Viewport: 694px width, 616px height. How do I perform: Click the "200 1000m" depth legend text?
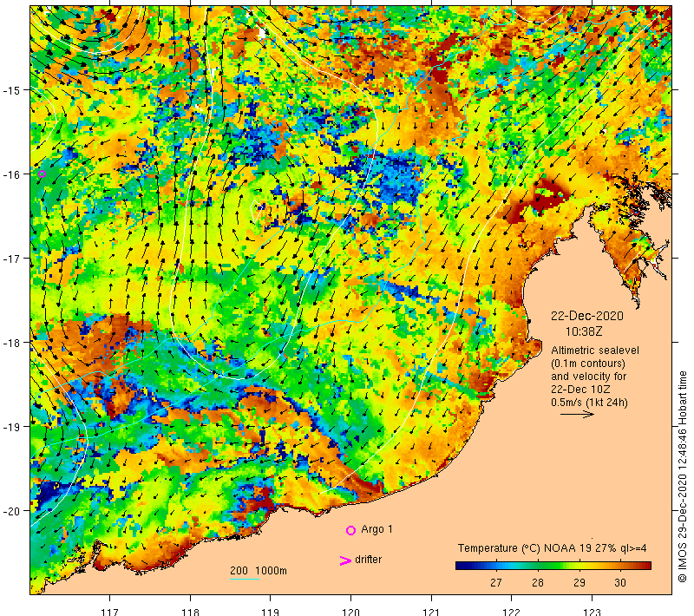[x=259, y=570]
